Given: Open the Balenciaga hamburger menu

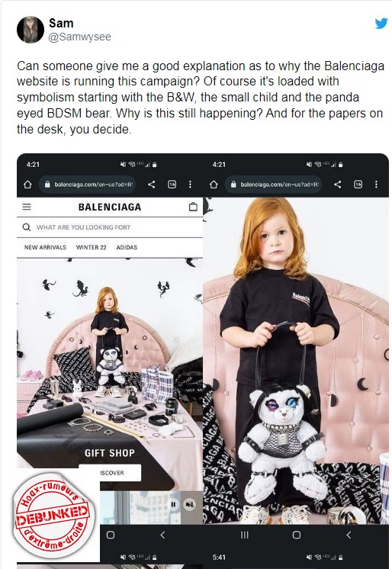Looking at the screenshot, I should pos(27,207).
